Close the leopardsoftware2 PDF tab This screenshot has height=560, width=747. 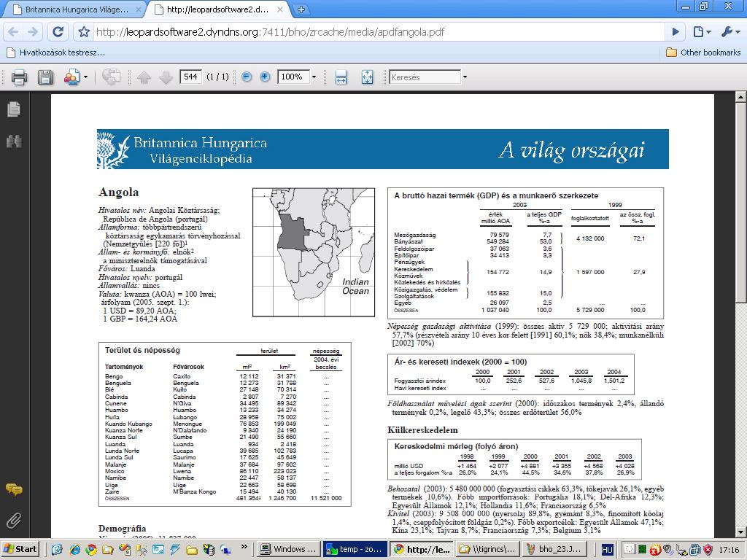pyautogui.click(x=280, y=9)
